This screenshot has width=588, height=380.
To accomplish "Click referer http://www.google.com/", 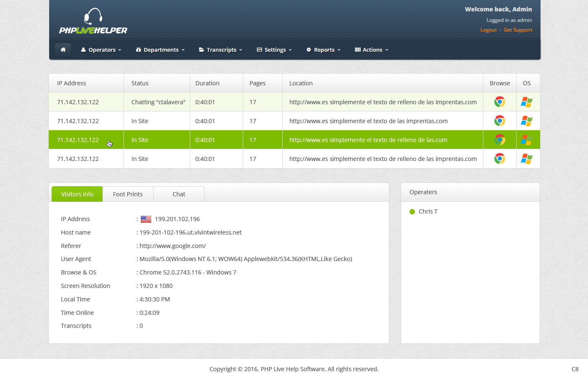I will (173, 246).
